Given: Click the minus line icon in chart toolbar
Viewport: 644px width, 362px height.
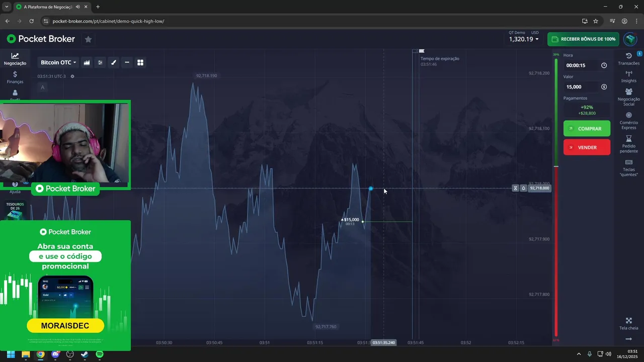Looking at the screenshot, I should click(127, 62).
